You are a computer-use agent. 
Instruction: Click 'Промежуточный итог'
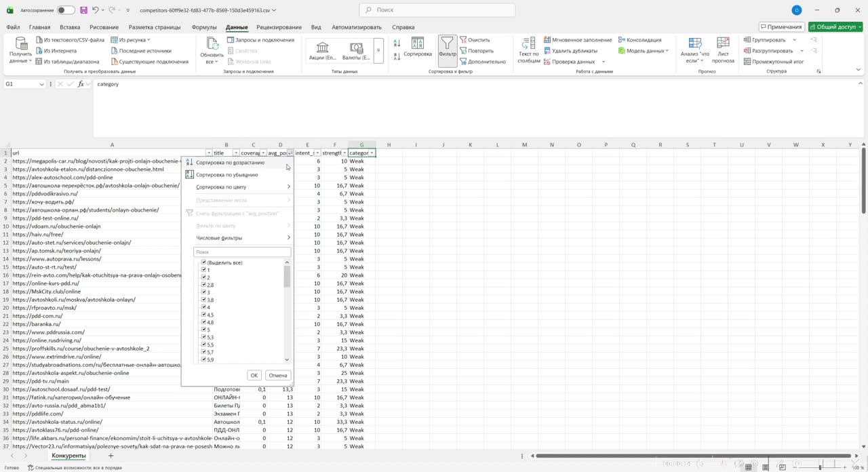[773, 62]
